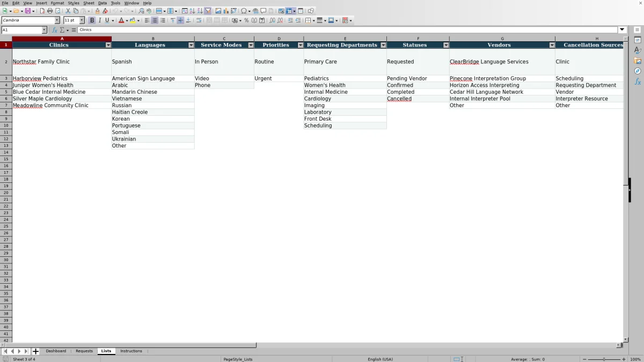Click the Insert Hyperlink icon
Screen dimensions: 644x362
coord(255,11)
